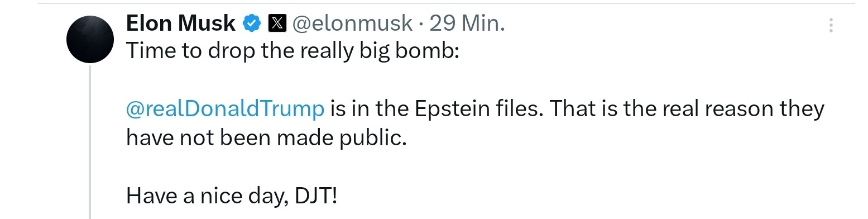Click the text "Have a nice day, DJT!"

pyautogui.click(x=232, y=195)
